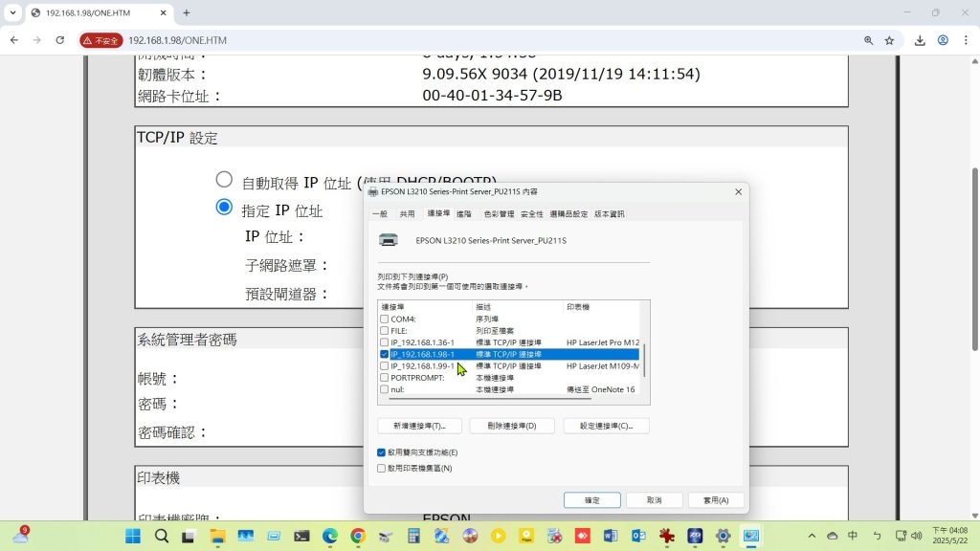Select the 自動取得 IP 位址 radio button
The height and width of the screenshot is (551, 980).
224,180
